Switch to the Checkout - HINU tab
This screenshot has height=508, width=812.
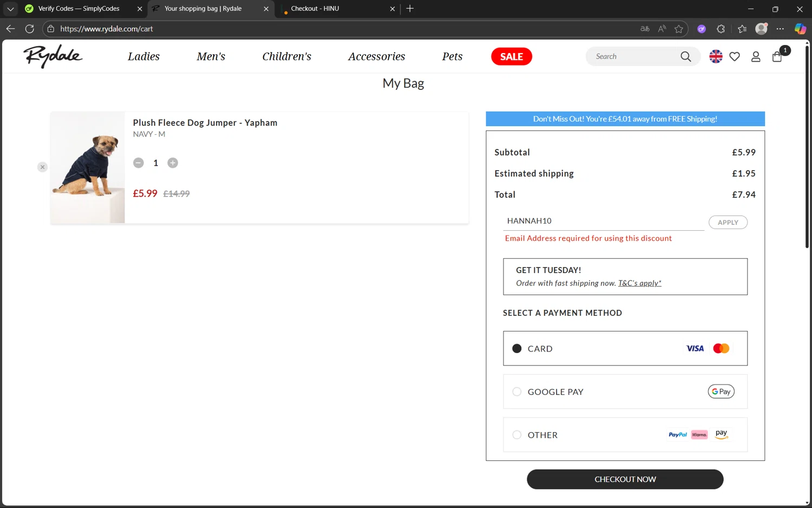pos(315,9)
